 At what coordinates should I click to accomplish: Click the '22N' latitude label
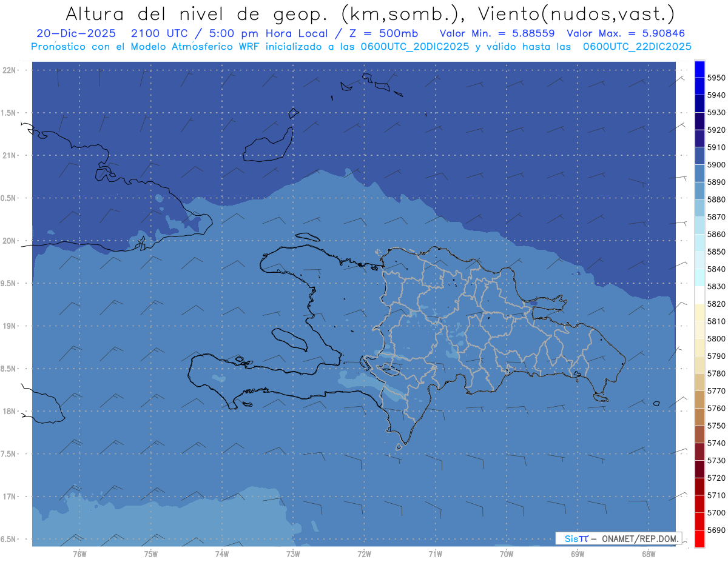[9, 70]
